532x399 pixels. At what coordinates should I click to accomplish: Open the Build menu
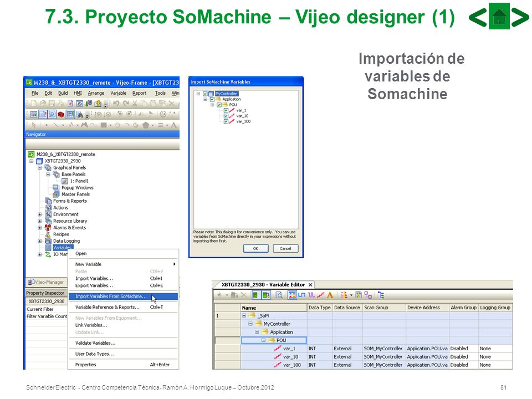coord(63,93)
